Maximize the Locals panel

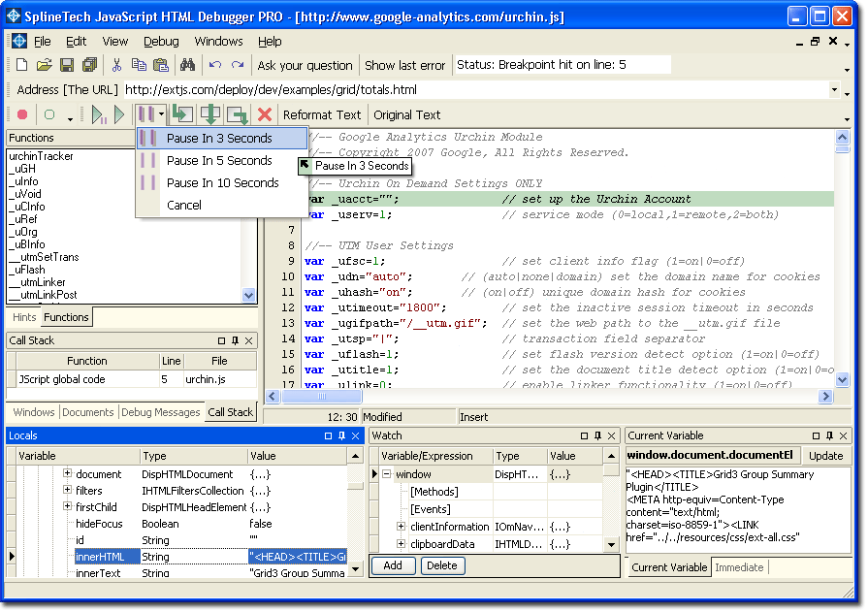click(328, 436)
